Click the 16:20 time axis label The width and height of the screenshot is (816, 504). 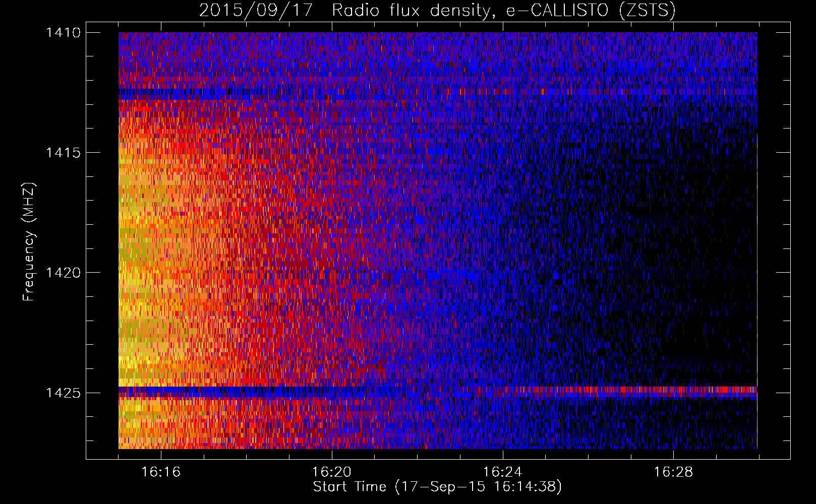click(x=332, y=472)
